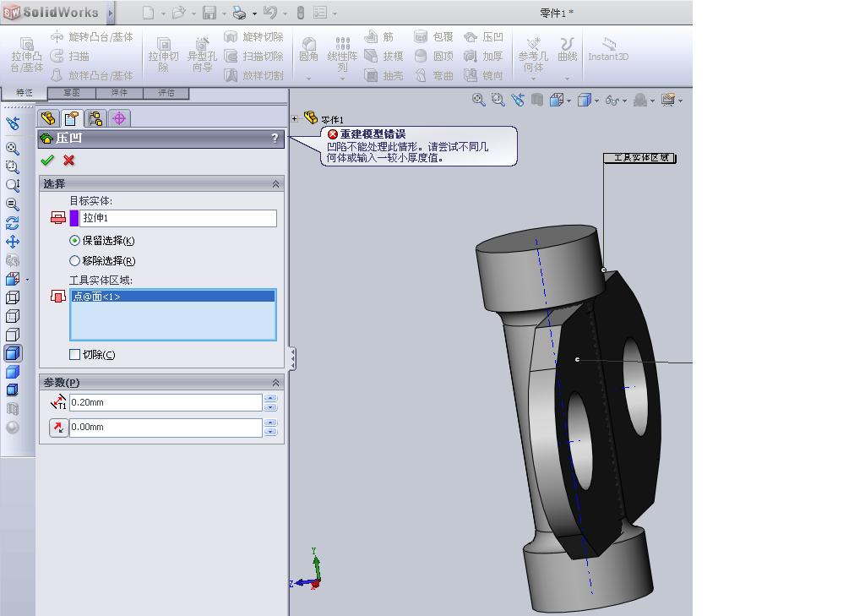Click the Undo icon in top toolbar
This screenshot has height=616, width=865.
tap(269, 13)
